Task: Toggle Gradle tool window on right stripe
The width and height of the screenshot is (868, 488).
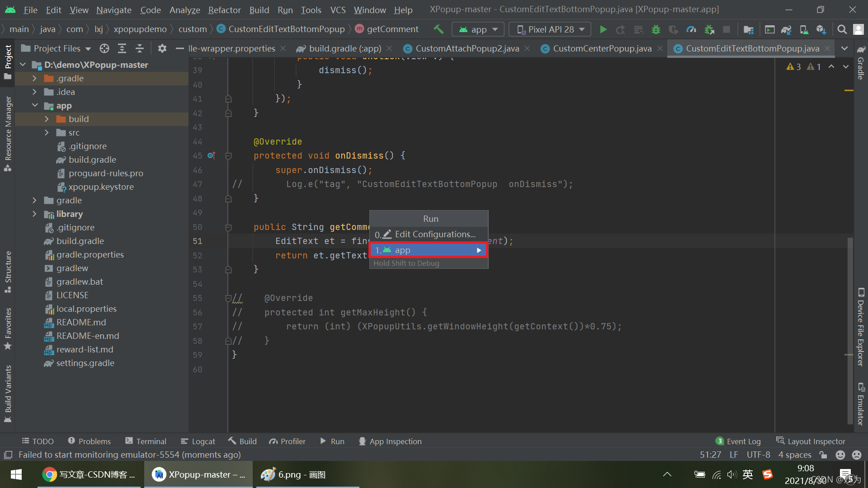Action: point(861,62)
